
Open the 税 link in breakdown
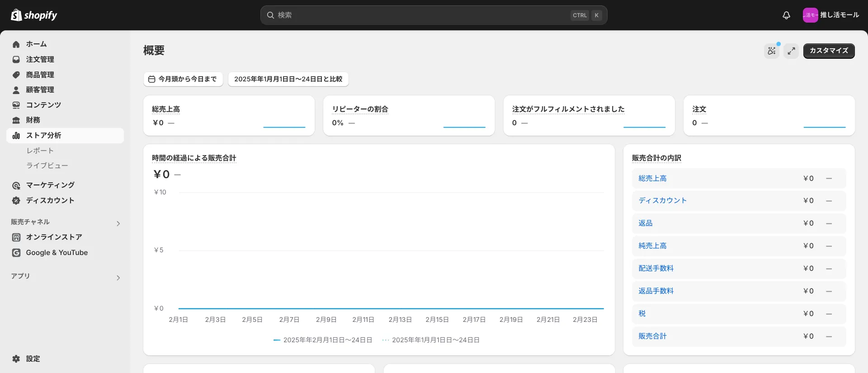[x=642, y=314]
